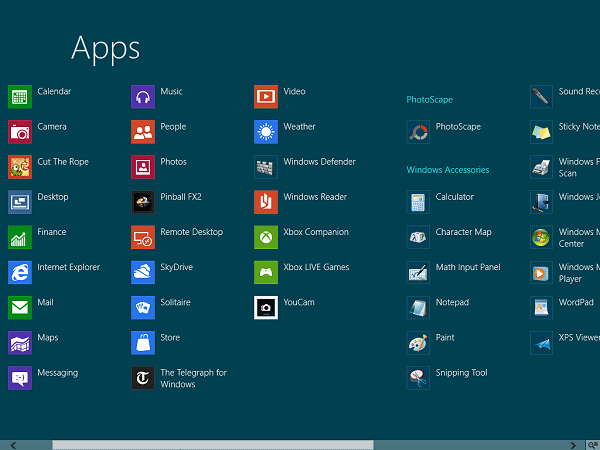Click the zoom button beside scrollbar
The width and height of the screenshot is (600, 450).
[x=593, y=445]
